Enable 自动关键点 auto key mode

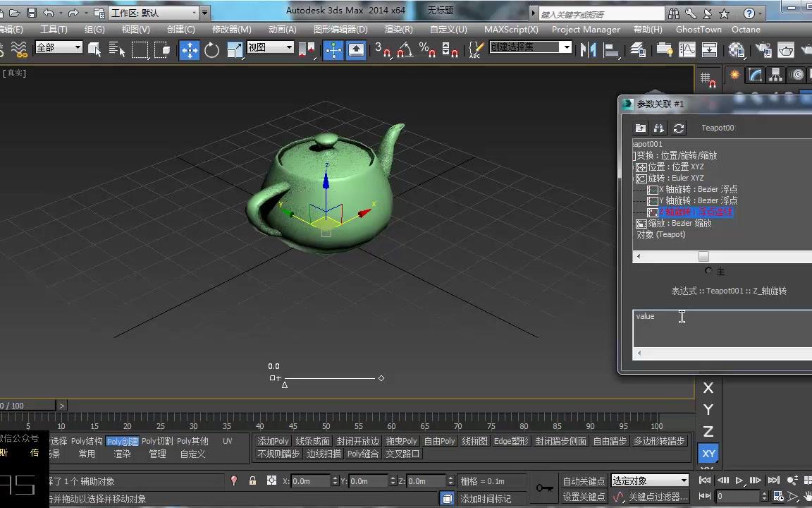coord(584,480)
